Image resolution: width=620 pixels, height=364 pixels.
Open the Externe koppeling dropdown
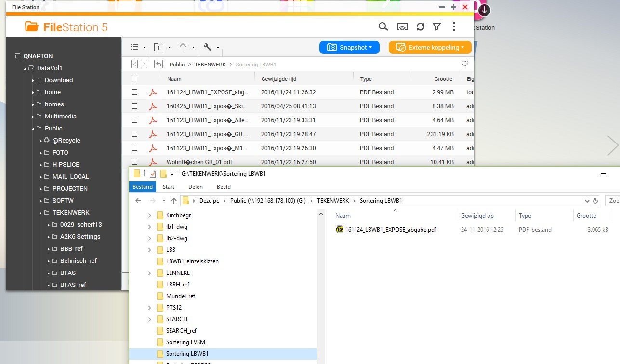[430, 47]
